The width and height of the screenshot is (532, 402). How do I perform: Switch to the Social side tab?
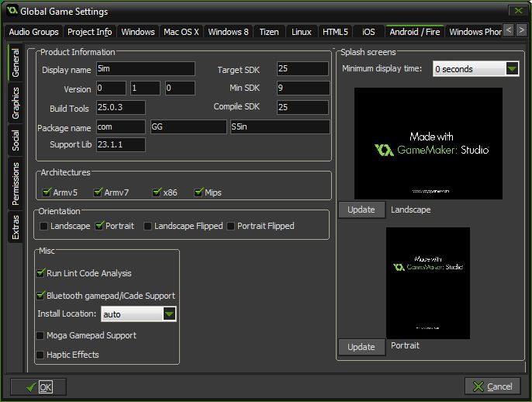pos(16,140)
